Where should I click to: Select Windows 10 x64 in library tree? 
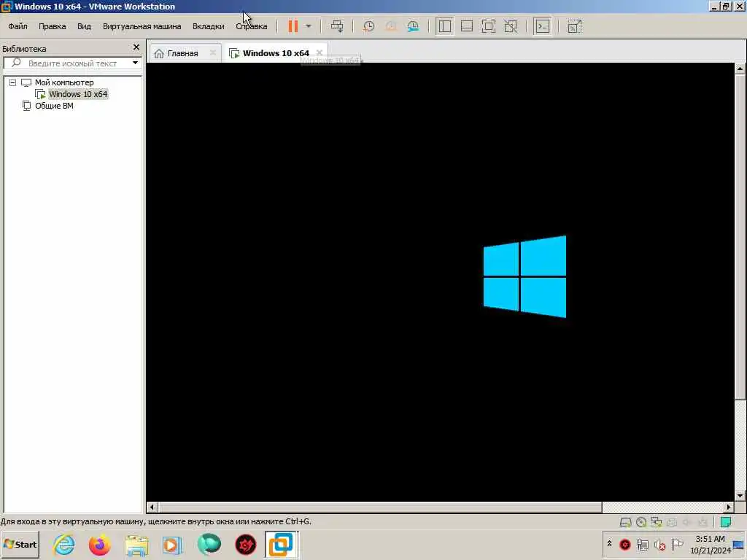(78, 94)
